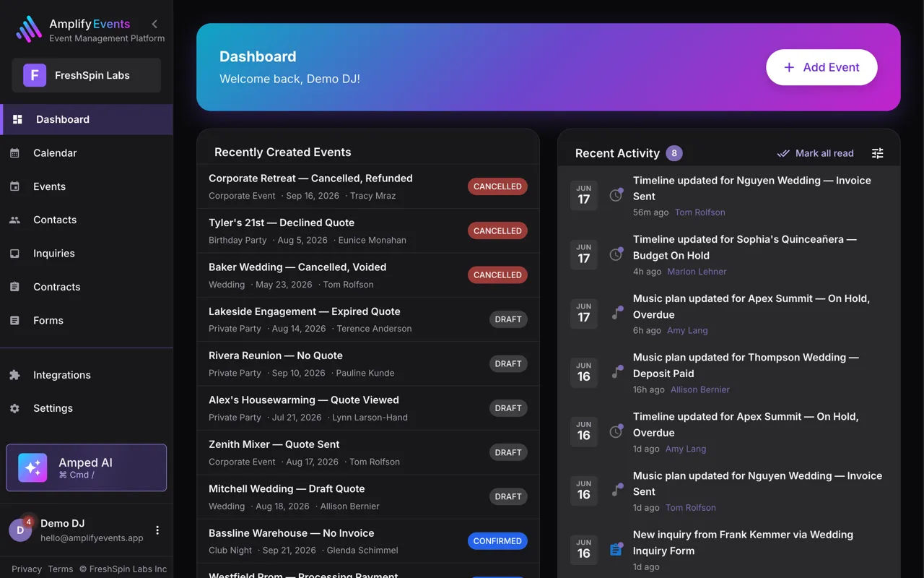This screenshot has width=924, height=578.
Task: Open the FreshSpin Labs workspace switcher
Action: tap(86, 75)
